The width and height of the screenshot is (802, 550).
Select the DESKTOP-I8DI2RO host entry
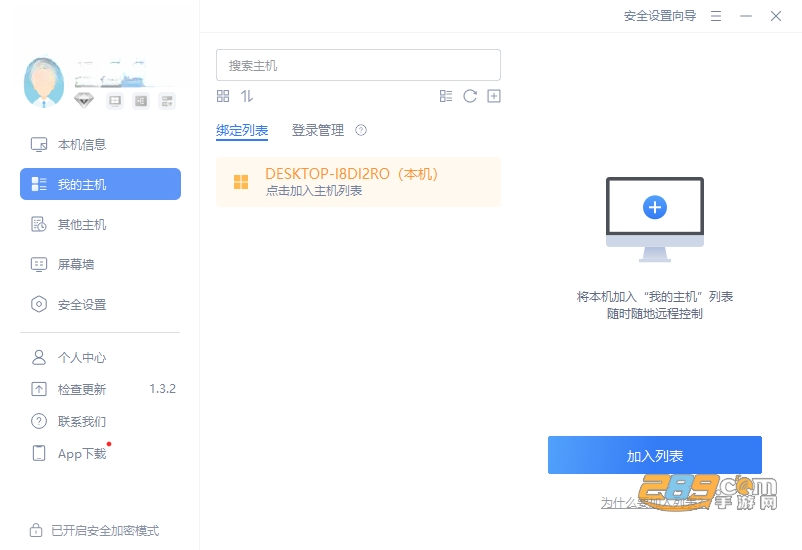click(x=358, y=182)
